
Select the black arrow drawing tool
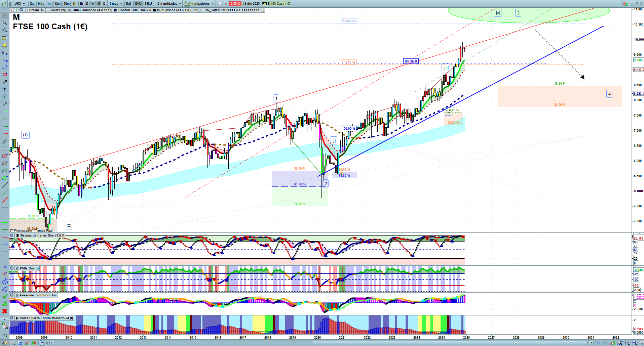pos(5,82)
